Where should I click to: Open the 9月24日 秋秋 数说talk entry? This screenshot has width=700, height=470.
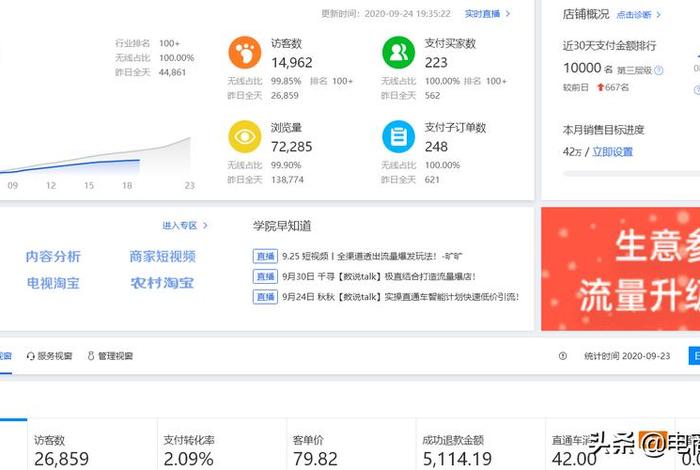pos(400,297)
